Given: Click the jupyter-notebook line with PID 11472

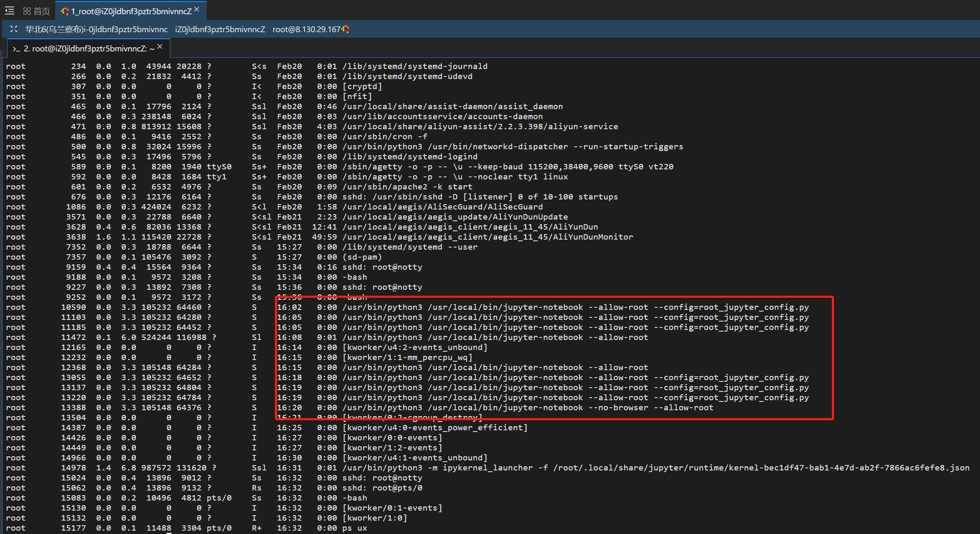Looking at the screenshot, I should (327, 337).
